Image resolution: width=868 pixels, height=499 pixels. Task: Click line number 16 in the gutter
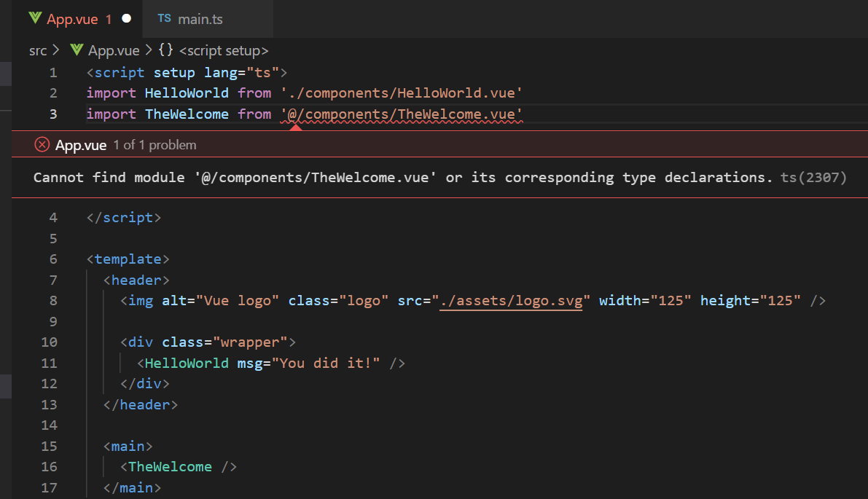[49, 466]
